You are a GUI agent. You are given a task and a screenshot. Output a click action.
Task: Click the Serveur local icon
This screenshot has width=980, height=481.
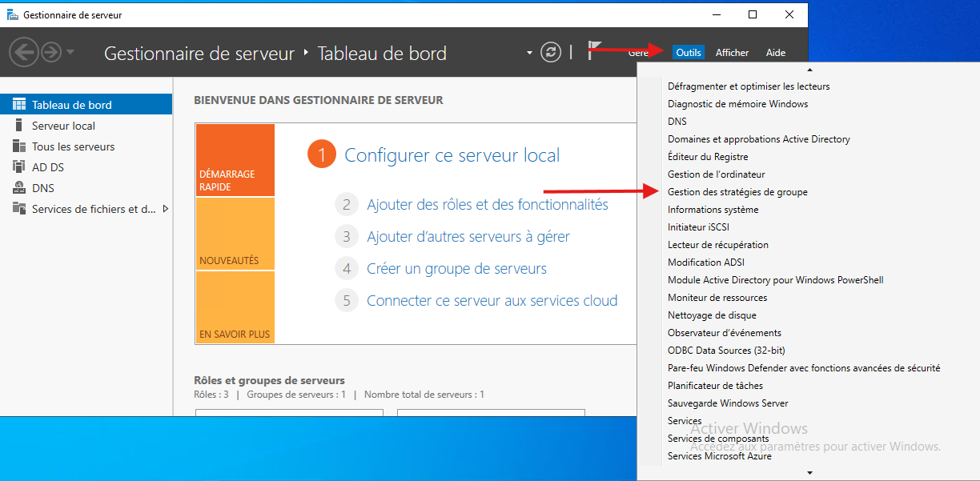point(18,126)
